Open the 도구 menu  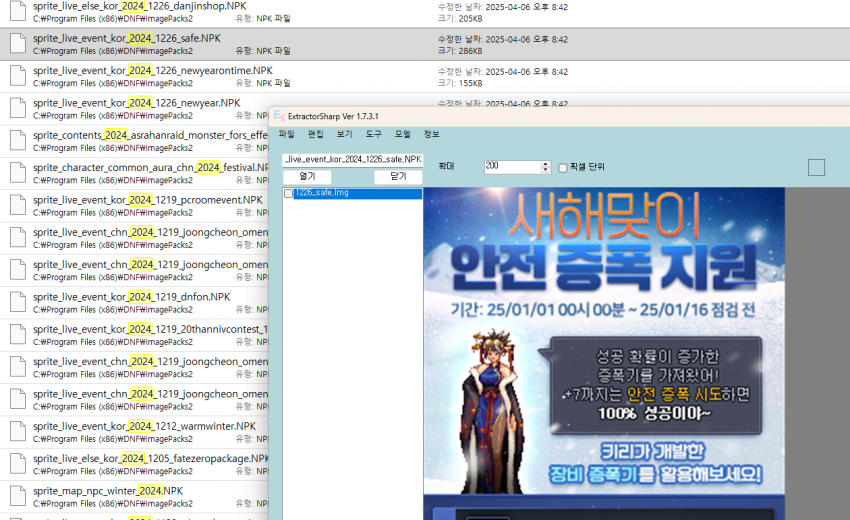pyautogui.click(x=373, y=134)
